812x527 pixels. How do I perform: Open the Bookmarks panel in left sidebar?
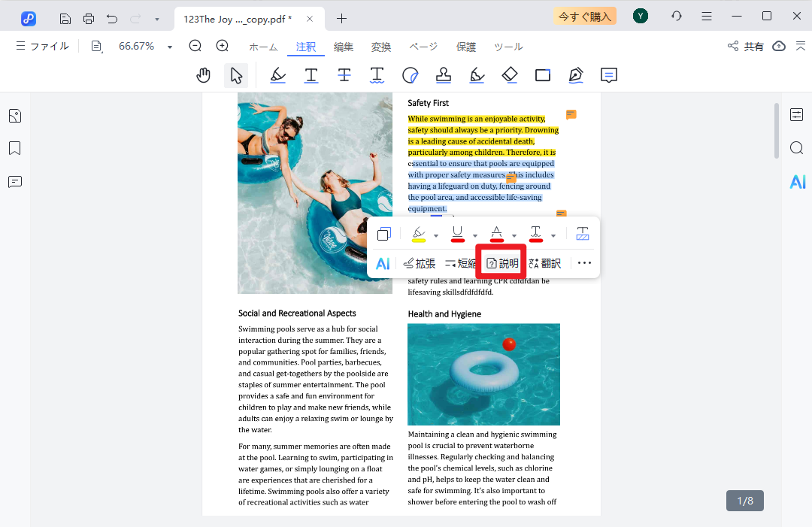click(15, 148)
